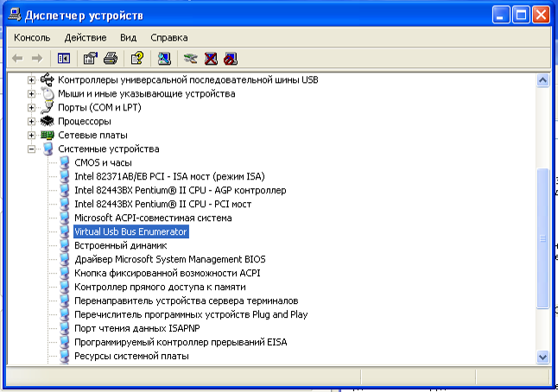Select Intel 82371AB/EB PCI - ISA мост
This screenshot has height=392, width=558.
(x=169, y=176)
